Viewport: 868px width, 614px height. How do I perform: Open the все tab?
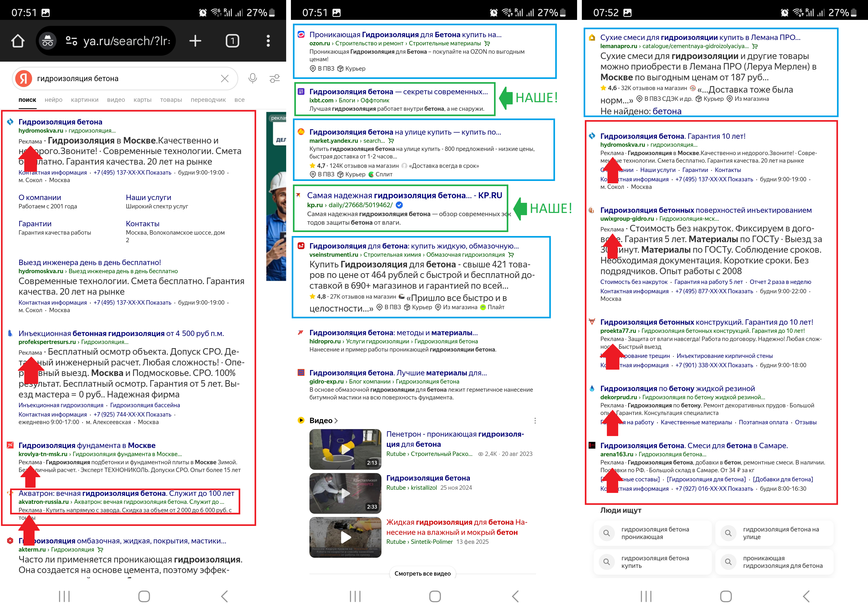point(239,100)
